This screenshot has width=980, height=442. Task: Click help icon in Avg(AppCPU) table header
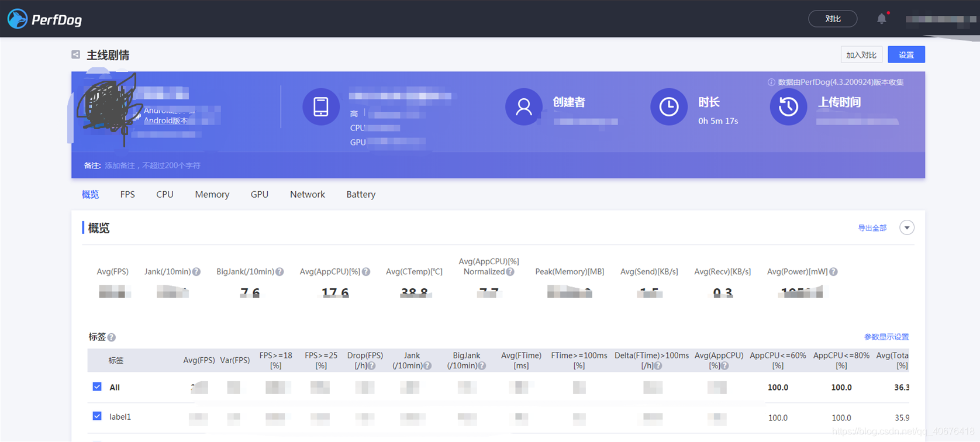[x=725, y=366]
